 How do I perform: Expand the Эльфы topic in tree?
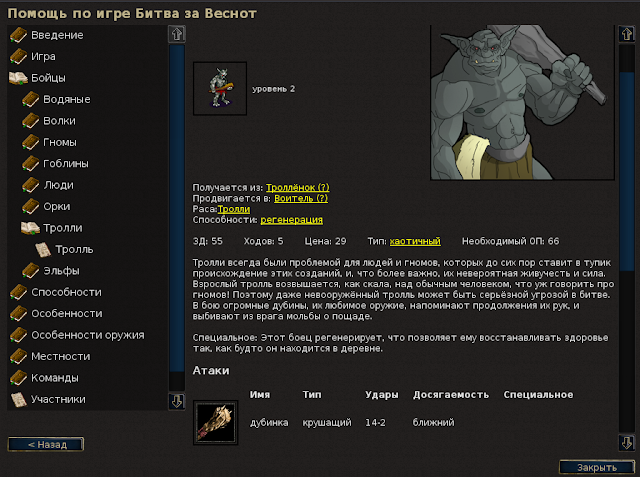click(x=61, y=271)
